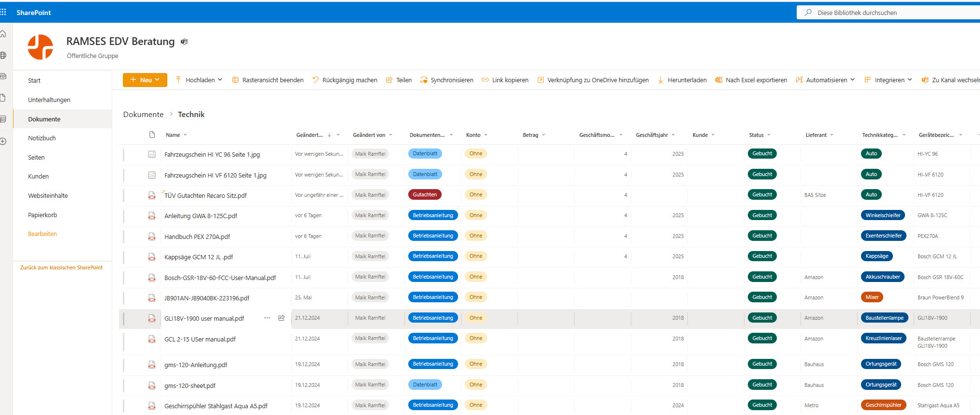
Task: Click the RAMSES orange site logo
Action: click(x=40, y=47)
